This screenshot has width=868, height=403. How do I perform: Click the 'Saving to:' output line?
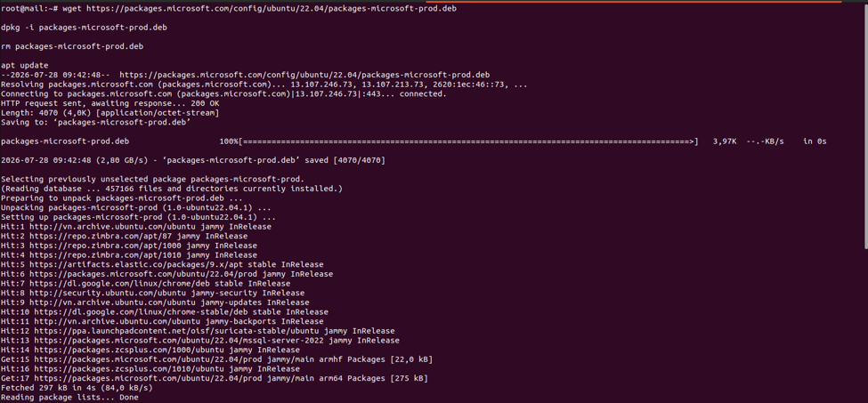(x=96, y=122)
